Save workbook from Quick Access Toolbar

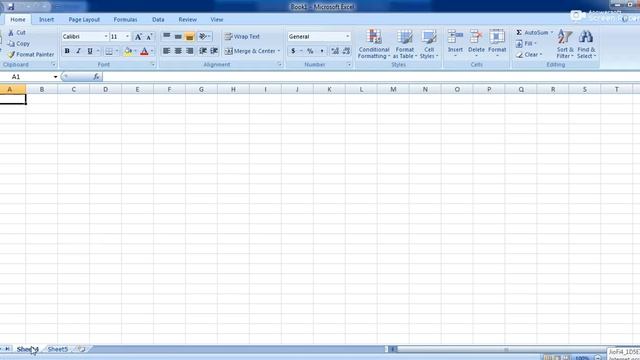point(11,7)
